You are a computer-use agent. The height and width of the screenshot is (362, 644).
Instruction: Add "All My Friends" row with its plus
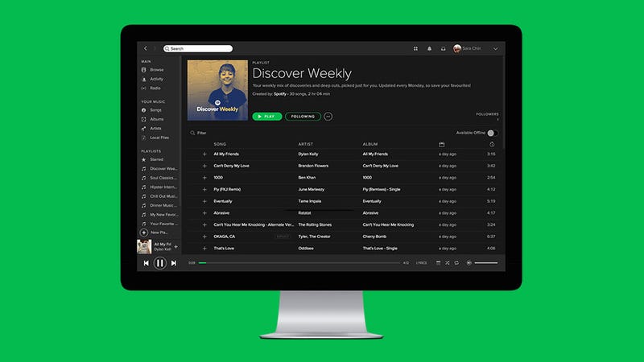[204, 154]
